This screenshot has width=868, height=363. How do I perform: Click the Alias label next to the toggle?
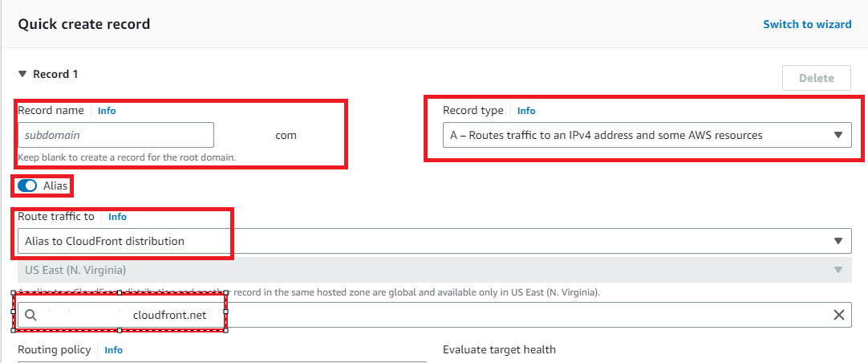[x=55, y=186]
